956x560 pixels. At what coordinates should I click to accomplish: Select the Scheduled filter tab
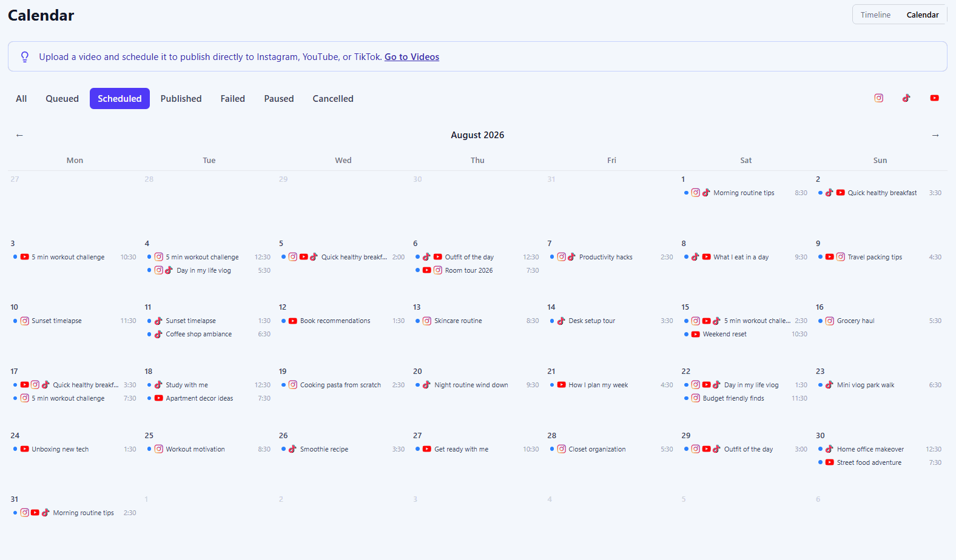click(x=119, y=99)
